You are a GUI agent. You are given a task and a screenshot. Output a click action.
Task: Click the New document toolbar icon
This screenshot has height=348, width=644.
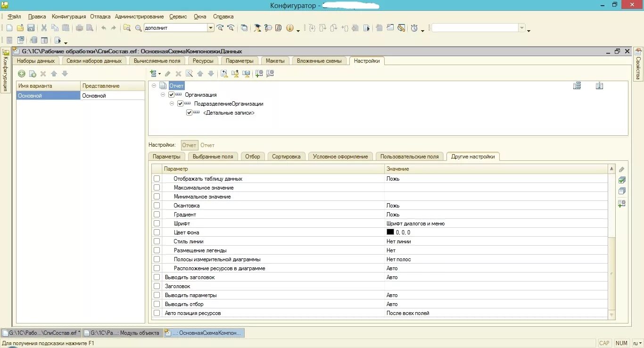click(x=9, y=28)
